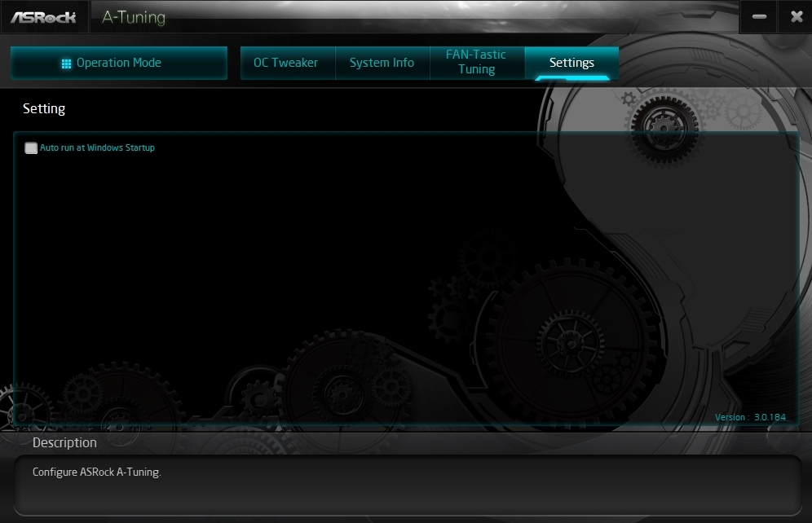The width and height of the screenshot is (812, 523).
Task: Switch to the OC Tweaker tab
Action: [288, 63]
